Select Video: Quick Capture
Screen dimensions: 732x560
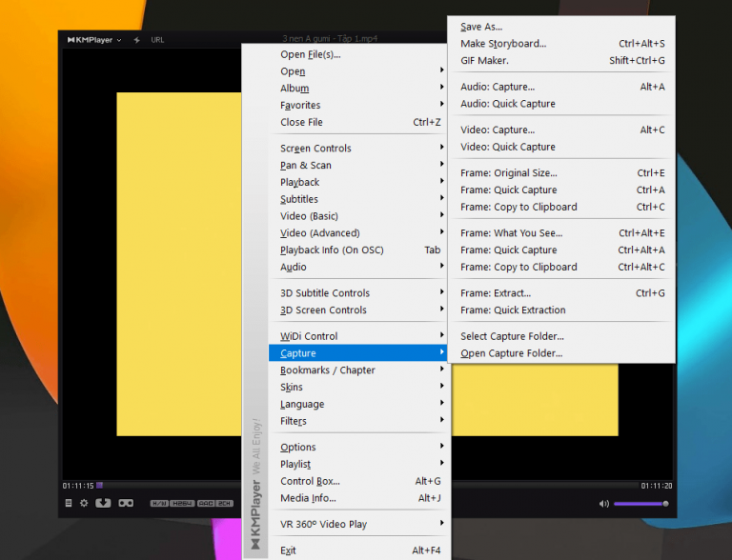pos(561,147)
